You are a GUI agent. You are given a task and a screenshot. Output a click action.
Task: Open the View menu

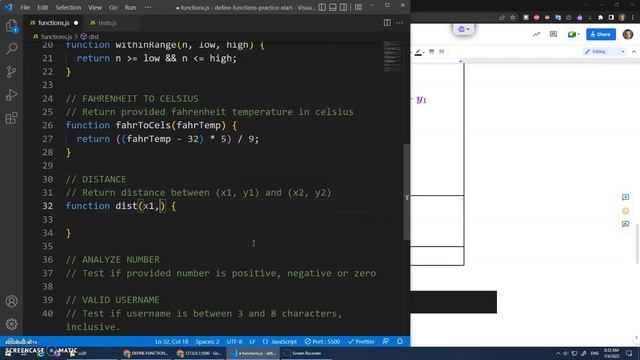pyautogui.click(x=95, y=7)
